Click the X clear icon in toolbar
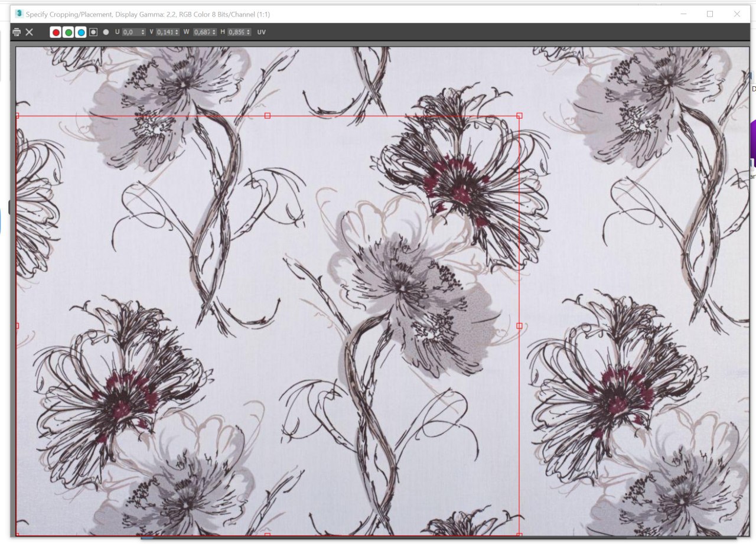This screenshot has width=756, height=544. point(29,32)
